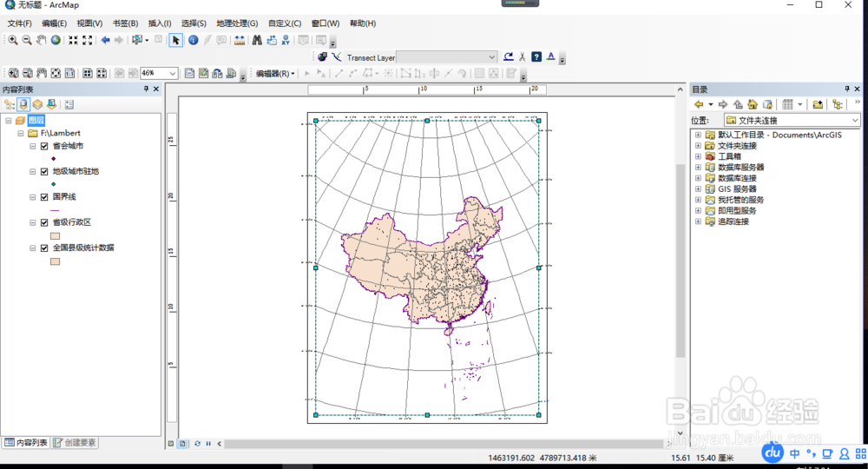
Task: Click Change Layout template icon
Action: click(x=217, y=73)
